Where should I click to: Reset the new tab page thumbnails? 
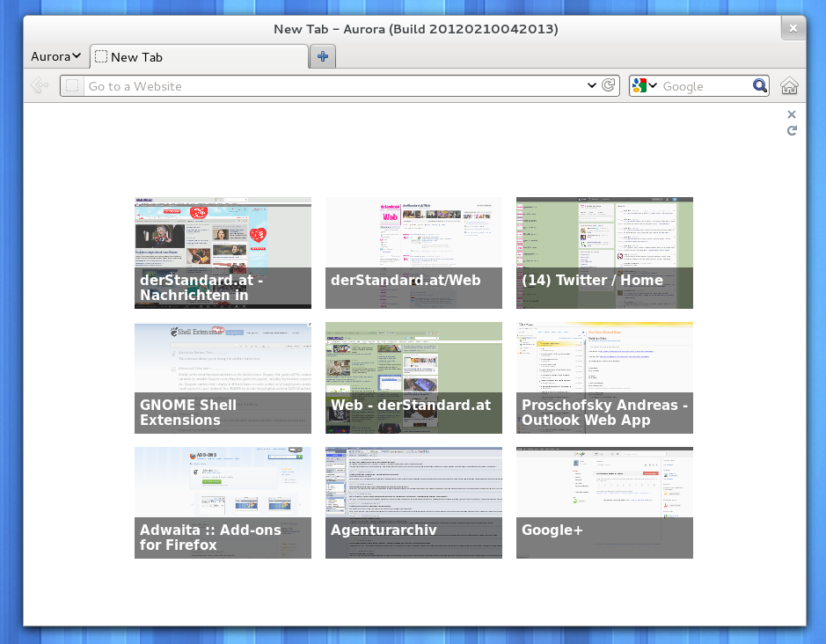pyautogui.click(x=791, y=130)
